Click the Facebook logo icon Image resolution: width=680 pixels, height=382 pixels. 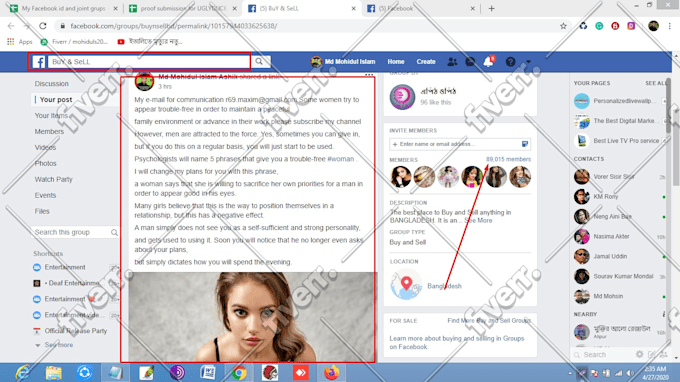[39, 62]
